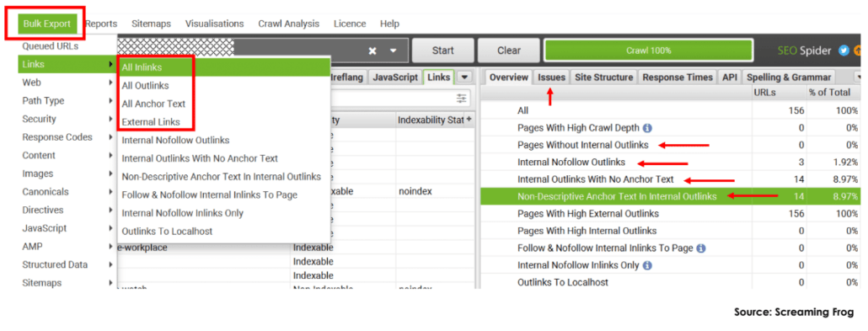Expand the URL history dropdown arrow
This screenshot has width=868, height=331.
[x=394, y=51]
